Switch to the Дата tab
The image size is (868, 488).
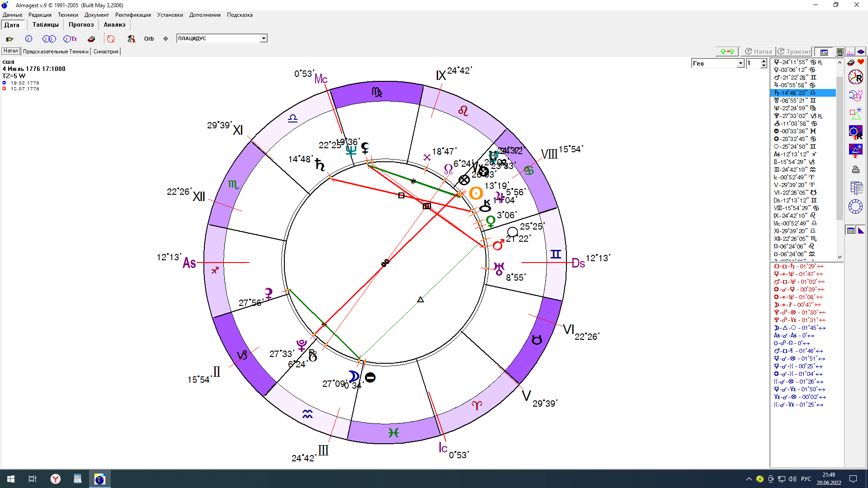(12, 25)
